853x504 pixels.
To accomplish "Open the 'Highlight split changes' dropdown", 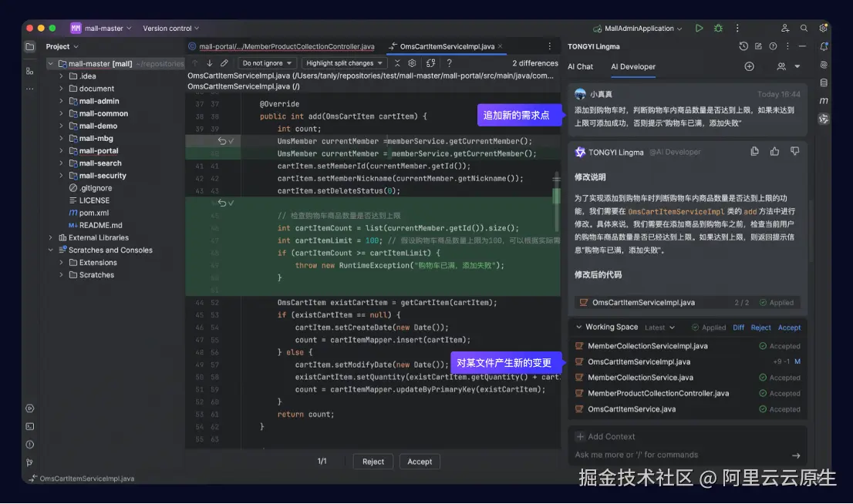I will pos(344,63).
